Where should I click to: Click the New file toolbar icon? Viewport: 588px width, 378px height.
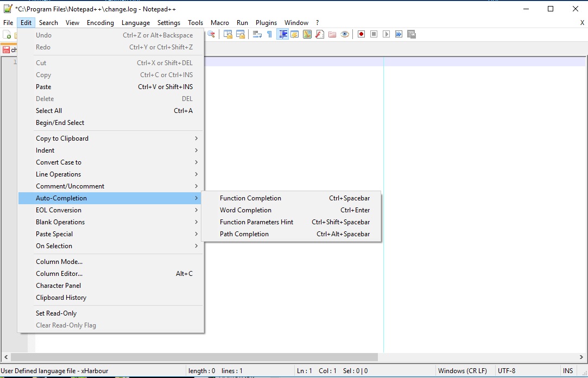7,34
